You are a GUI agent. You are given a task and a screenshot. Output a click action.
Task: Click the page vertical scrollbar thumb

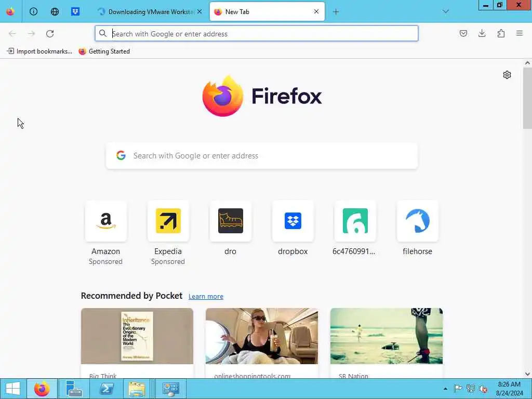tap(527, 98)
